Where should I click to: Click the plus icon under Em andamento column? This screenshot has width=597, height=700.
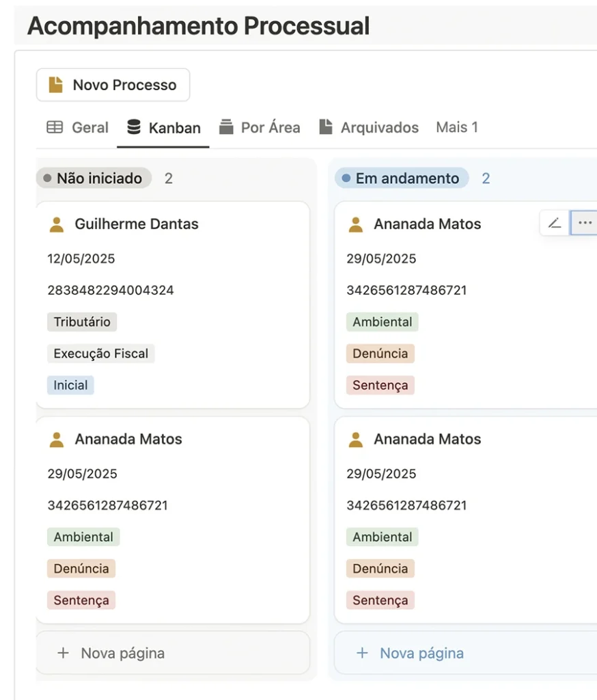pyautogui.click(x=362, y=653)
